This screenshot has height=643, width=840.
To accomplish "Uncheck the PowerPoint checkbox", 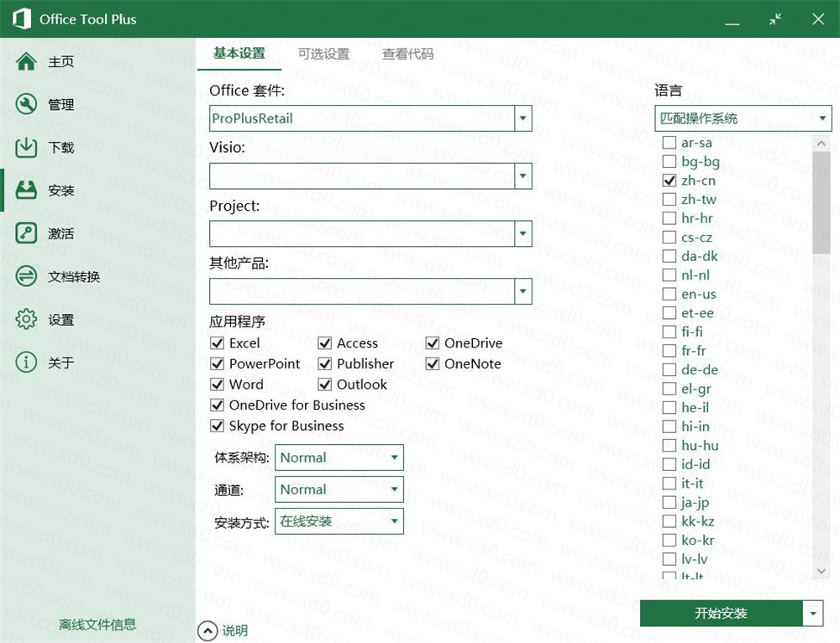I will point(217,364).
